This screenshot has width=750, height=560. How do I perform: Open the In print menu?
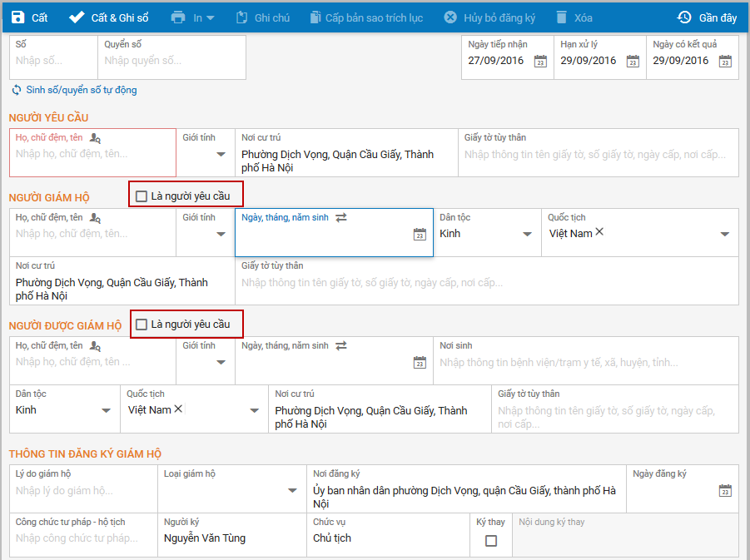point(192,17)
